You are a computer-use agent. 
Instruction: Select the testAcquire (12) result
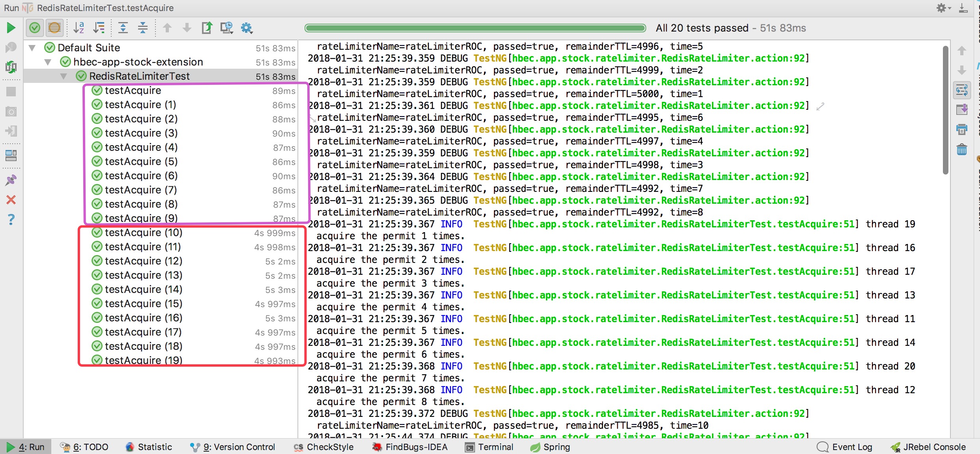click(143, 261)
